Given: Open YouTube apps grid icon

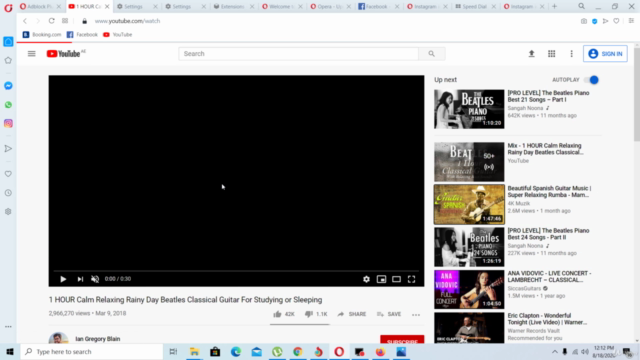Looking at the screenshot, I should (x=551, y=53).
